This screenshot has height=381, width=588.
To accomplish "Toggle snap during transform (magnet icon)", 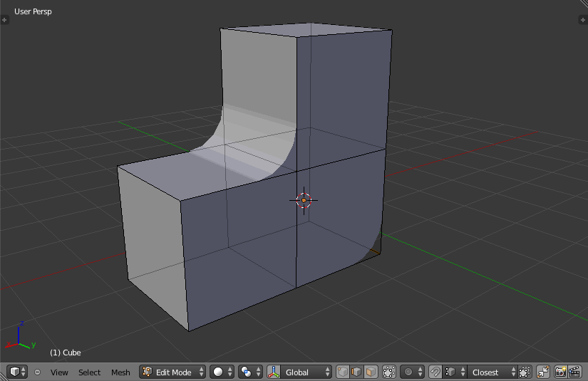I will click(x=435, y=372).
